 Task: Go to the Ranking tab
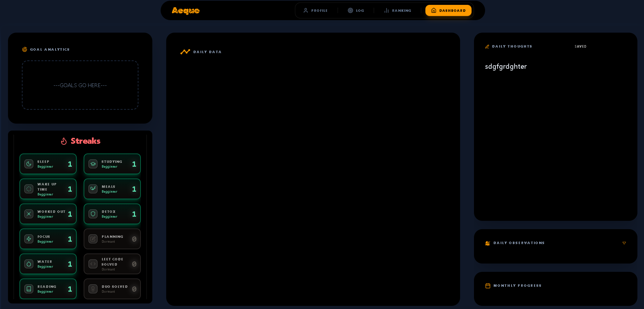[398, 10]
